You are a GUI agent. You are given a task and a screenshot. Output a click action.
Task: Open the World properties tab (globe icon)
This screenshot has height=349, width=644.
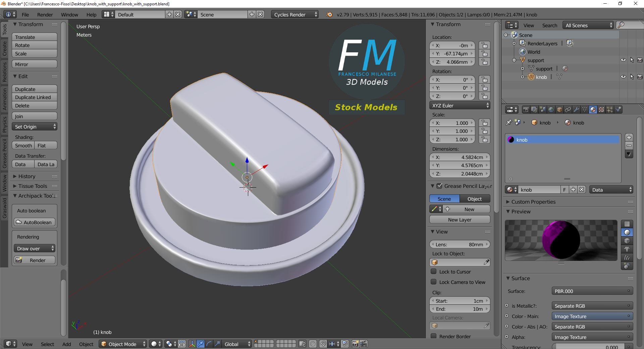pos(551,110)
